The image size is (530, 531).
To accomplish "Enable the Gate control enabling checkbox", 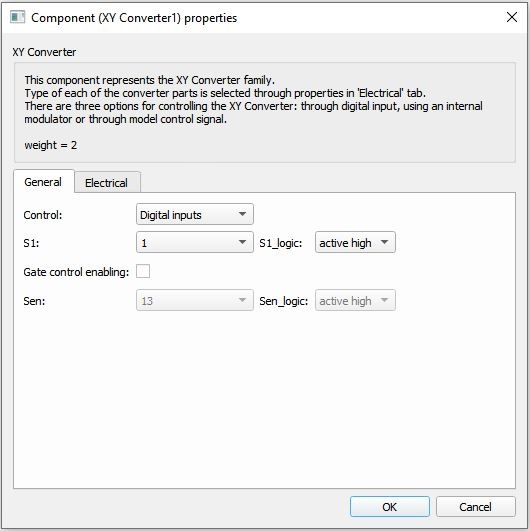I will (x=143, y=272).
